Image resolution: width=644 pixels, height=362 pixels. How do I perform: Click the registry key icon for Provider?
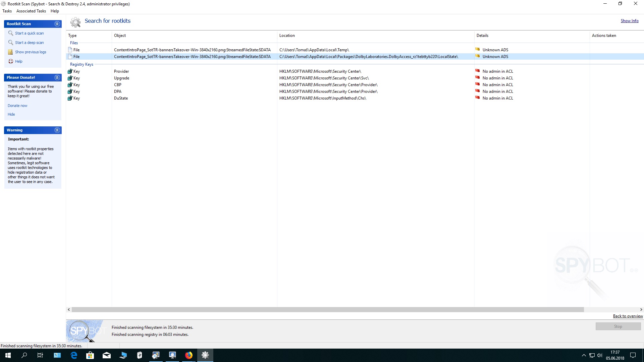(x=70, y=71)
